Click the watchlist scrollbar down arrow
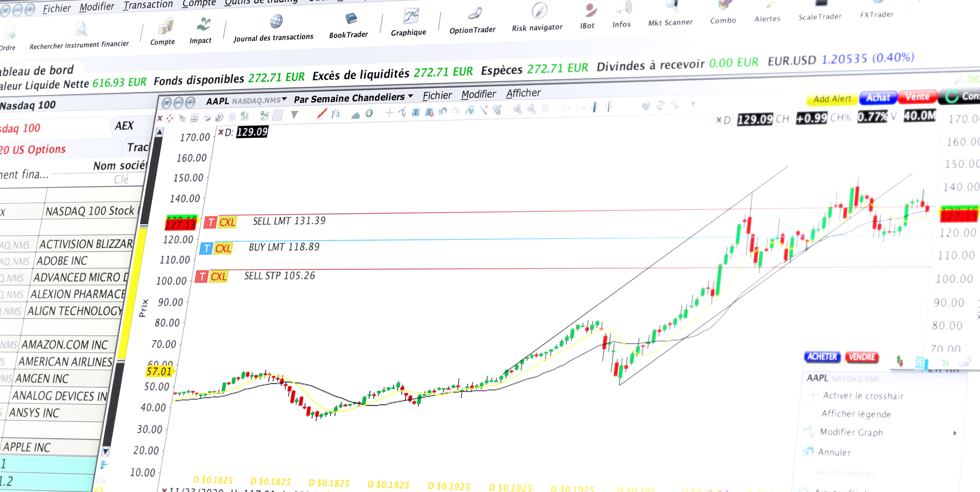 pyautogui.click(x=105, y=451)
